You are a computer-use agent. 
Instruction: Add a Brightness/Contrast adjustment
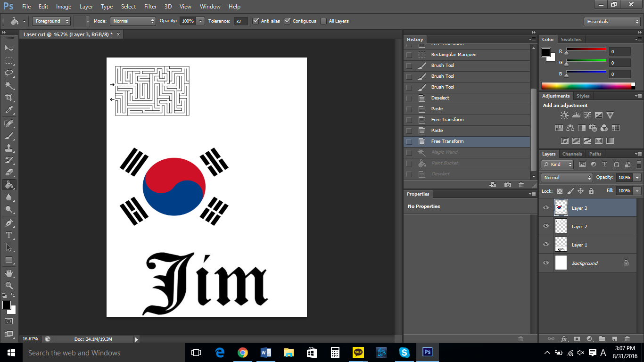[x=564, y=115]
